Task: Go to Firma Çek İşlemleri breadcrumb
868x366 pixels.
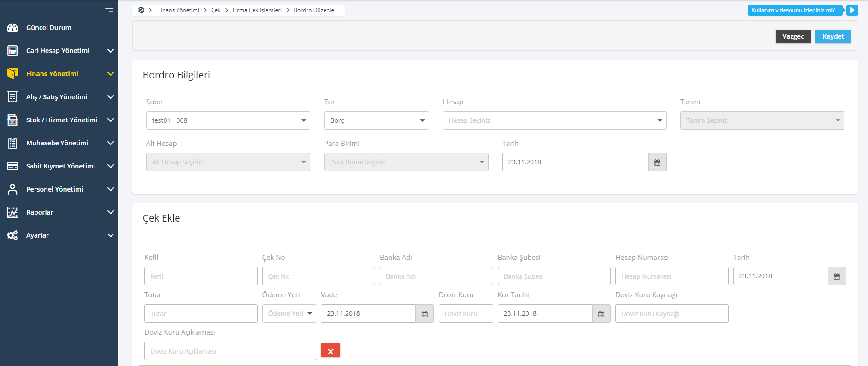Action: [x=257, y=10]
